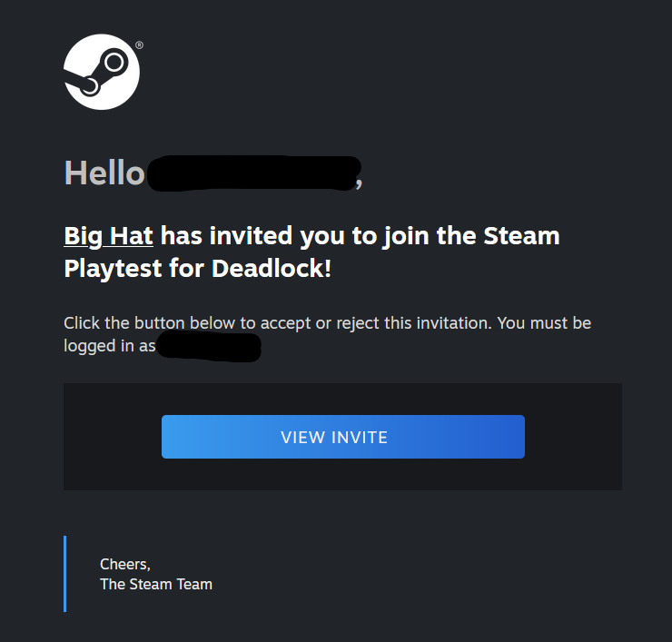672x642 pixels.
Task: Open the Big Hat profile link
Action: pos(108,236)
